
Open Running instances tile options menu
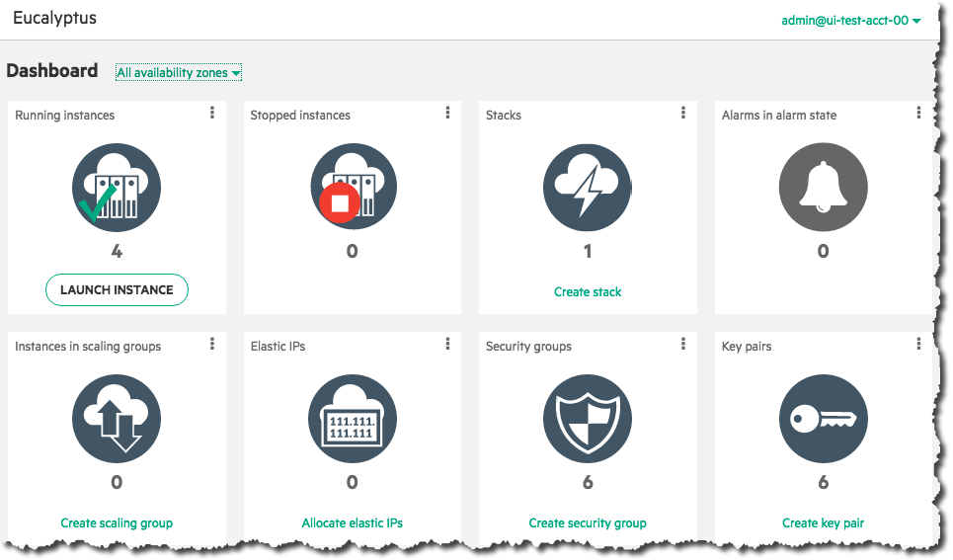(212, 113)
